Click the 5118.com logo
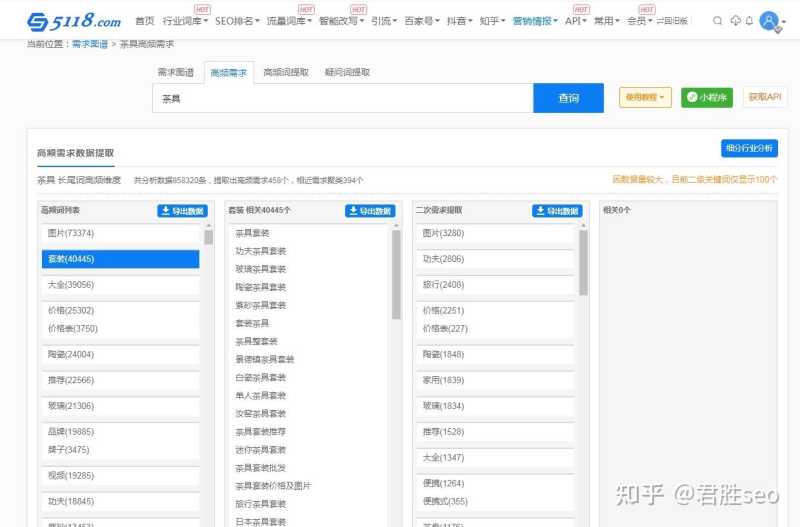The width and height of the screenshot is (800, 527). 74,21
